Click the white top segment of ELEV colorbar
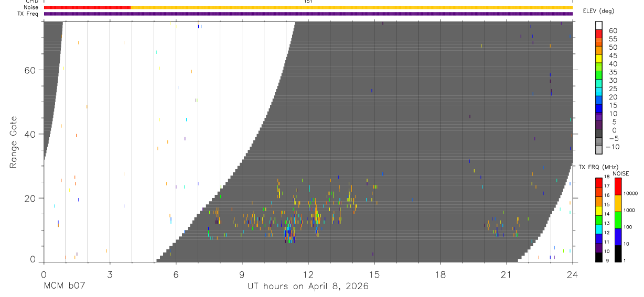The height and width of the screenshot is (297, 644). [599, 25]
